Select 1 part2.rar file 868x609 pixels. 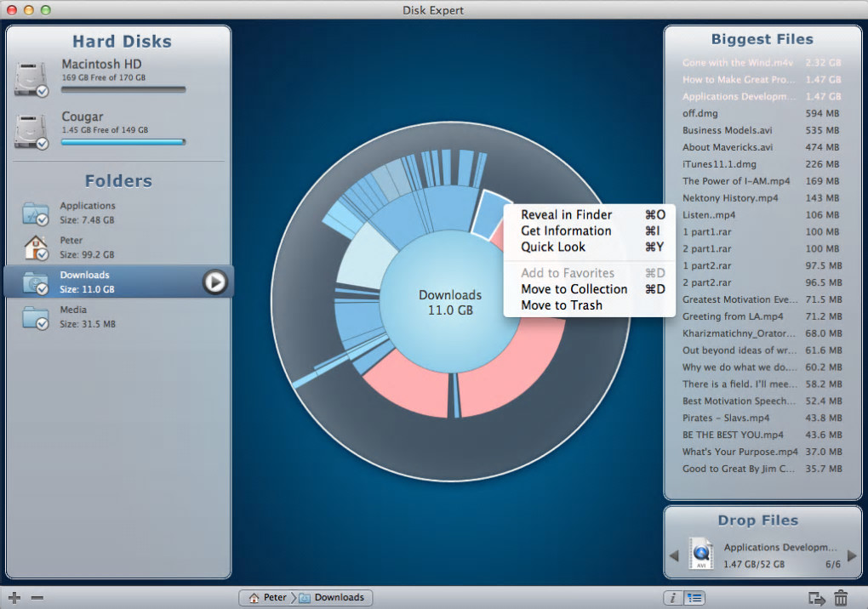[x=762, y=265]
